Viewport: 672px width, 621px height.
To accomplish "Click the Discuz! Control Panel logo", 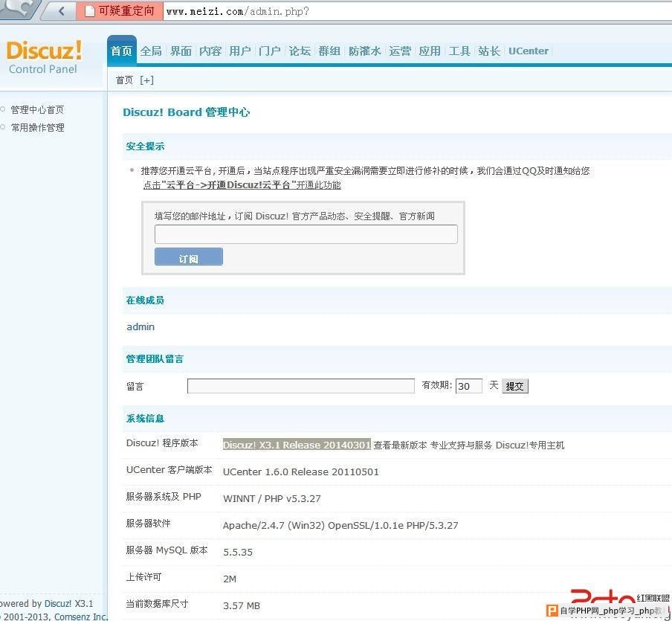I will [44, 57].
